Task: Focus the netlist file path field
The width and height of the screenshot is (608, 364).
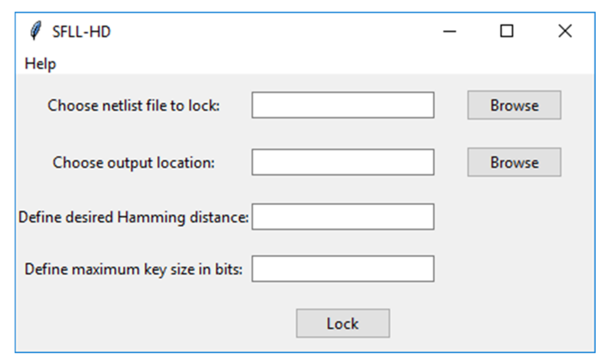Action: pos(343,105)
